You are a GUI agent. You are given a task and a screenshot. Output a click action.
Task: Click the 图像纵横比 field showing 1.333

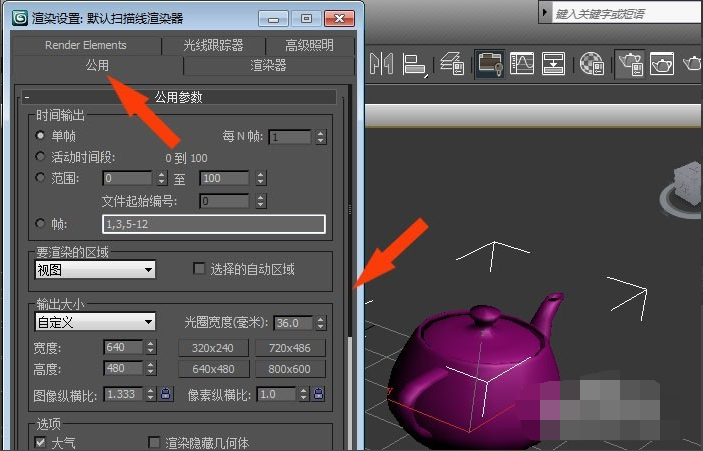(x=123, y=394)
